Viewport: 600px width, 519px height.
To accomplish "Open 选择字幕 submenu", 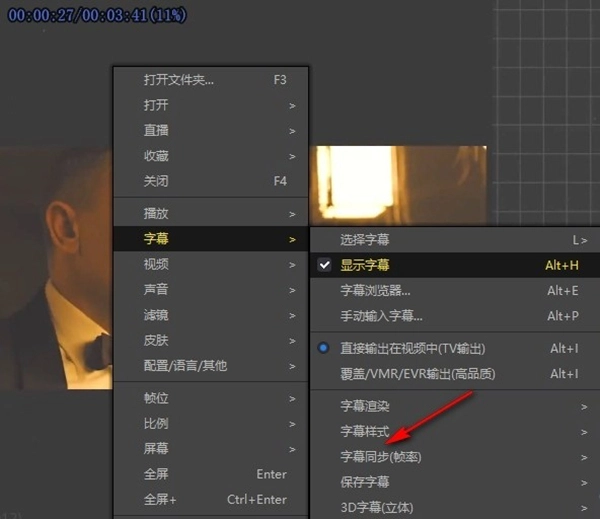I will click(x=365, y=240).
